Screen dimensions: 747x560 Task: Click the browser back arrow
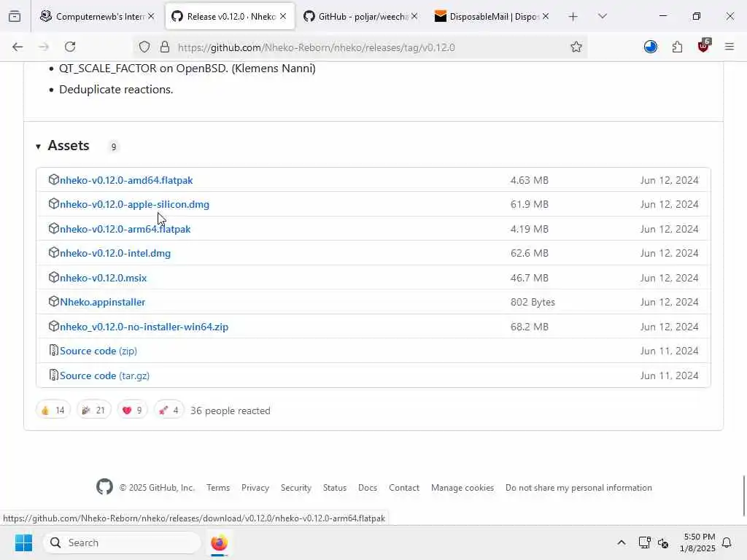click(x=18, y=47)
